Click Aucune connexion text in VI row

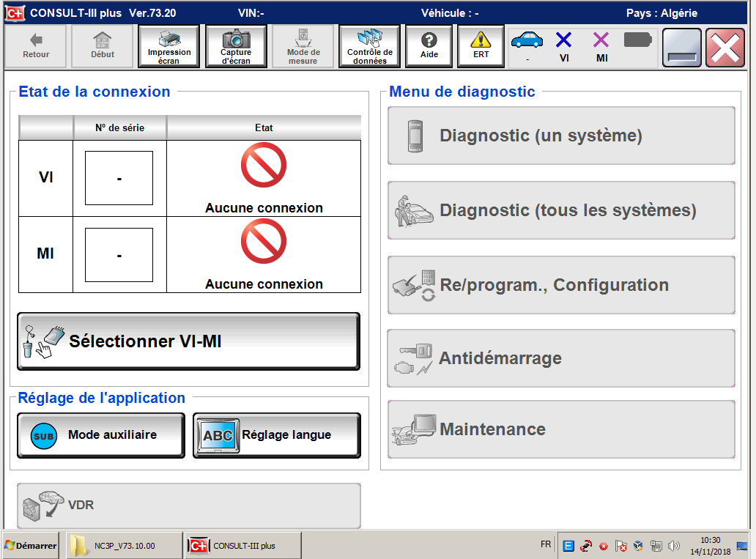pyautogui.click(x=264, y=208)
